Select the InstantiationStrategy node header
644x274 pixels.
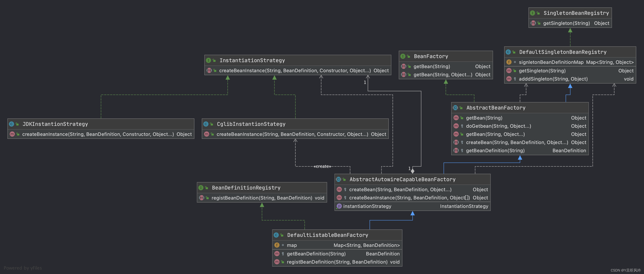pos(252,60)
